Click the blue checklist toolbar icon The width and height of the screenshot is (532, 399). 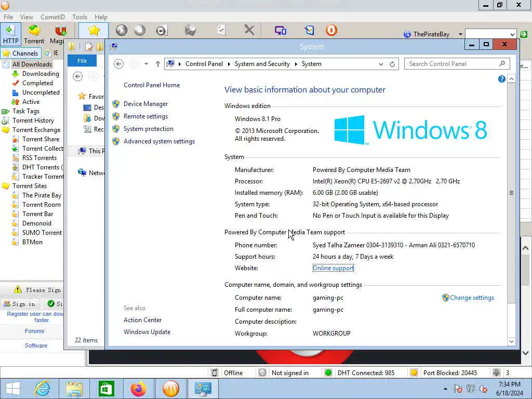[x=309, y=31]
